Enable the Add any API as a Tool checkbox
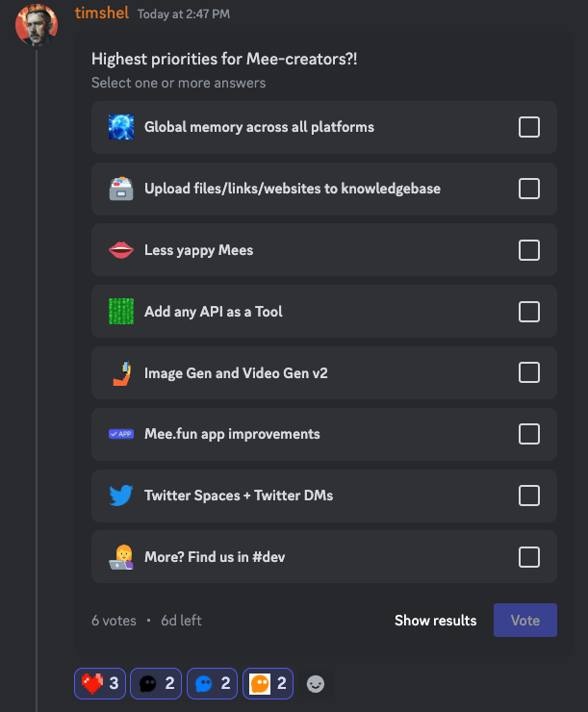Screen dimensions: 588x712 (x=529, y=312)
